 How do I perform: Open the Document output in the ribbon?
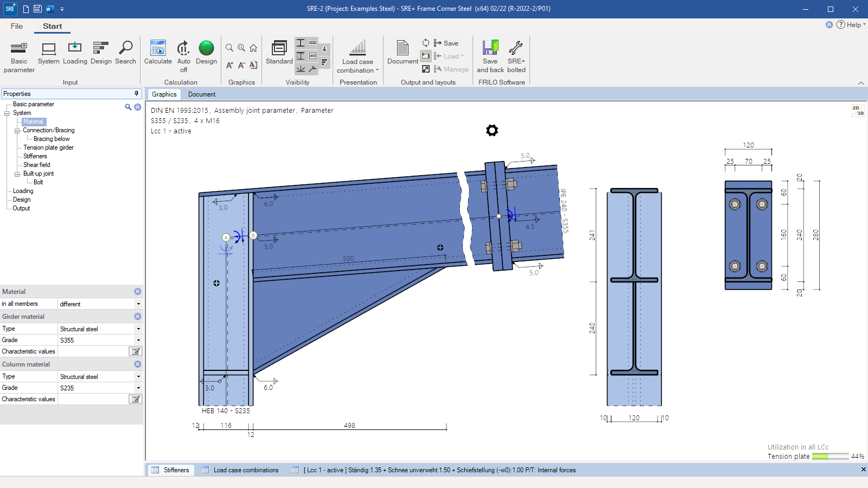[x=403, y=53]
